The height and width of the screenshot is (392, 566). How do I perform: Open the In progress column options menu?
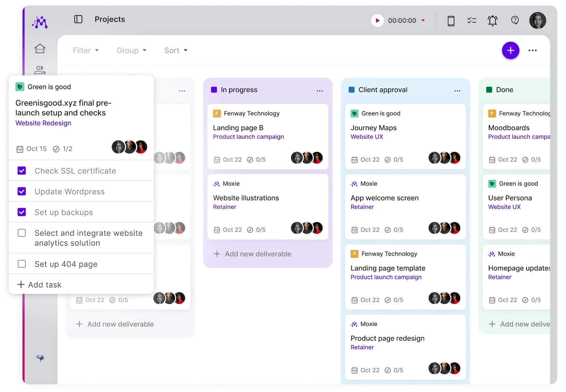[x=319, y=90]
